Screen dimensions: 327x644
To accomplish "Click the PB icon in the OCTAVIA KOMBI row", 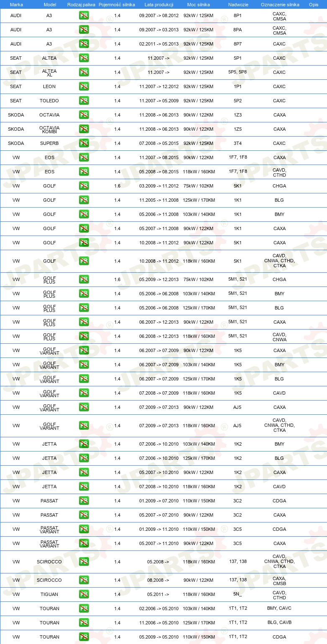I will 84,129.
